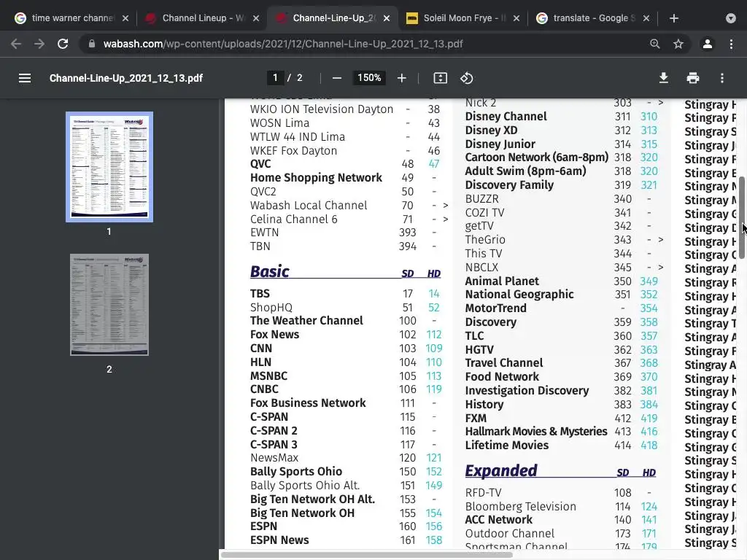Image resolution: width=747 pixels, height=560 pixels.
Task: Go forward to the next page
Action: (39, 44)
